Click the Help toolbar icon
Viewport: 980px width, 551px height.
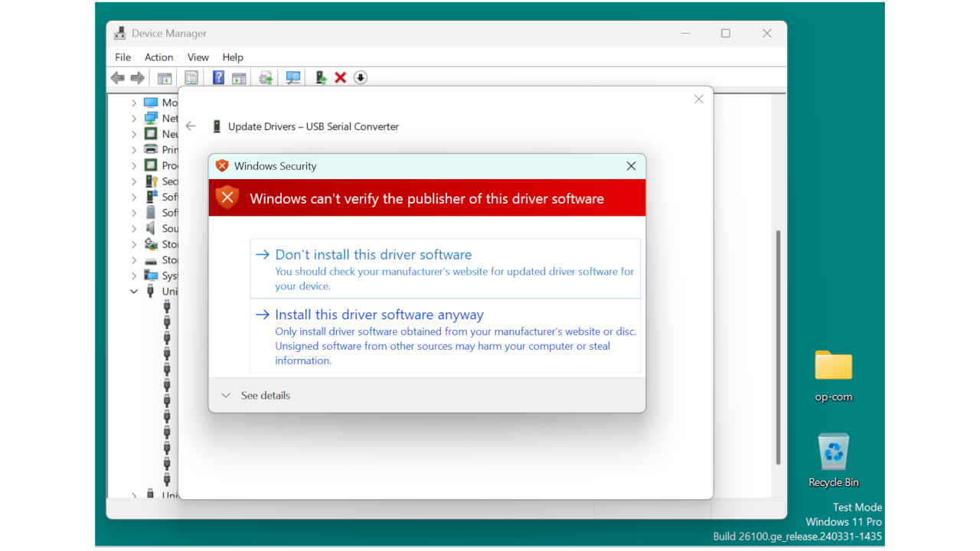(x=218, y=77)
